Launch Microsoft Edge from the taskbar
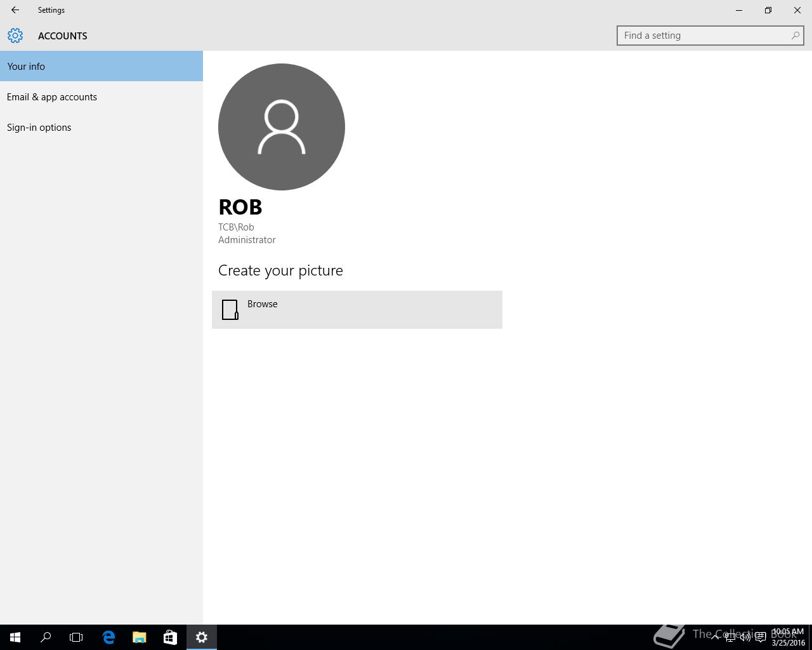 108,637
